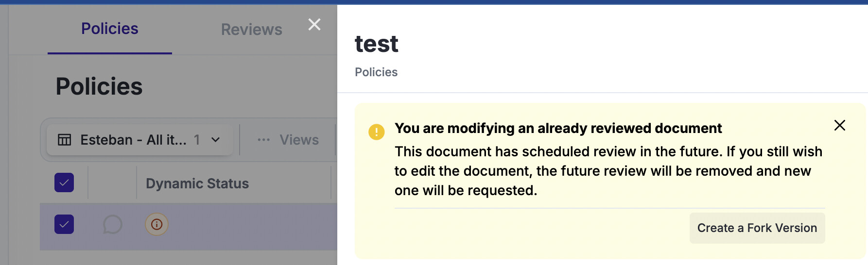The height and width of the screenshot is (265, 868).
Task: Click the red info status icon
Action: [x=156, y=225]
